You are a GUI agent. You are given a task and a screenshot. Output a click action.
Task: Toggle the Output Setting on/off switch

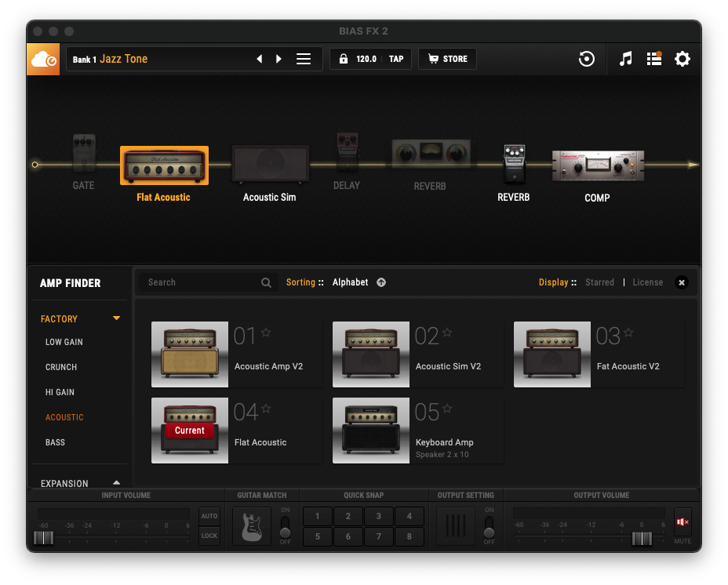tap(489, 526)
